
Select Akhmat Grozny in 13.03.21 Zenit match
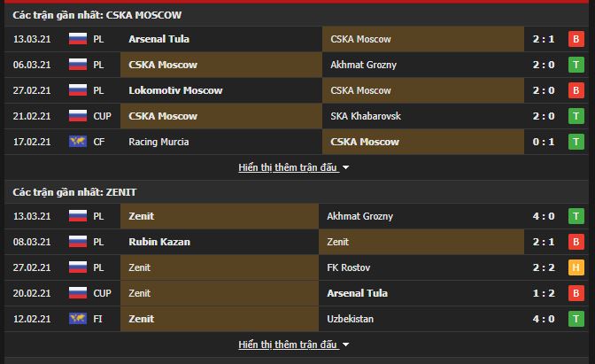click(359, 216)
